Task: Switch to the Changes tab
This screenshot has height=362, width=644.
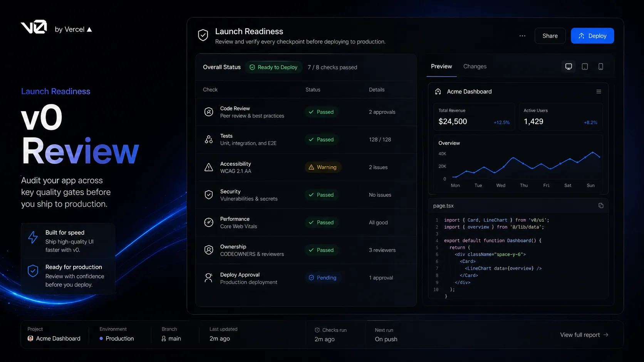Action: click(x=475, y=67)
